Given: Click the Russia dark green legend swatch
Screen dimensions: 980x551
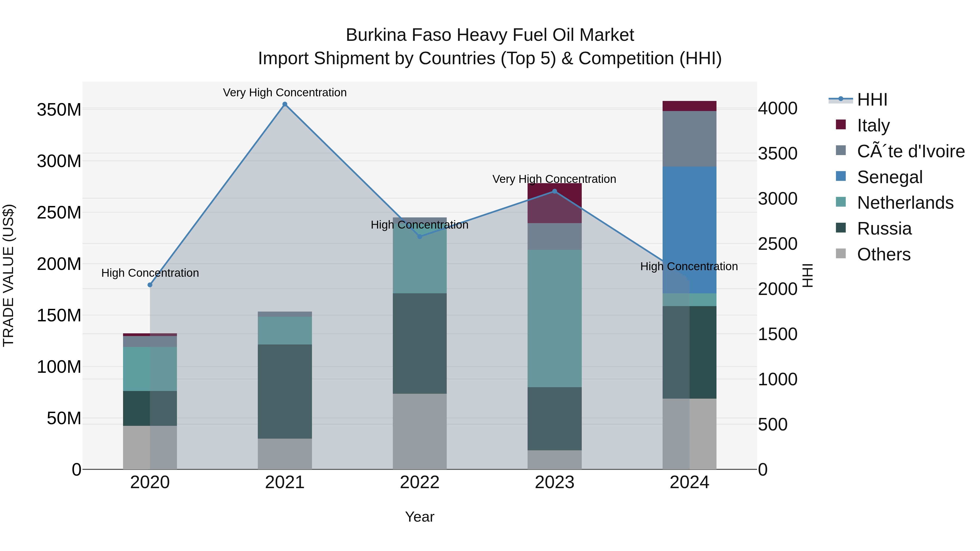Looking at the screenshot, I should (x=841, y=228).
